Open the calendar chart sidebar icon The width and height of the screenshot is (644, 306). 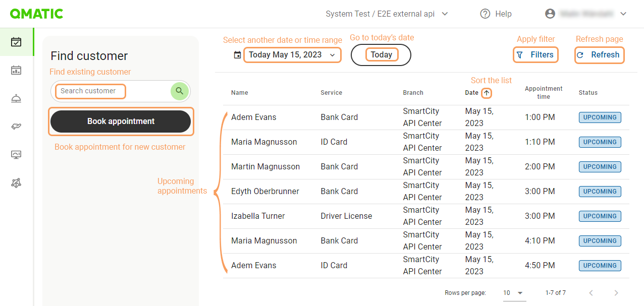[16, 70]
